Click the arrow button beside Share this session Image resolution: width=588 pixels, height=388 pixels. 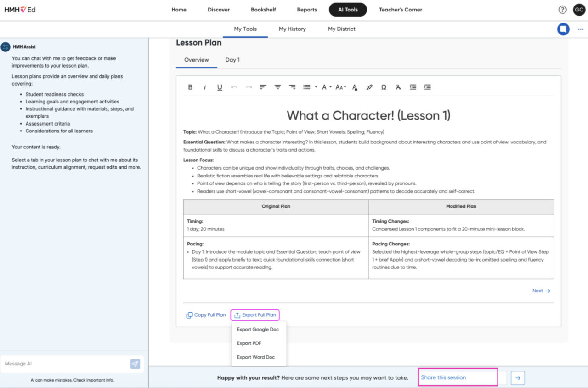518,378
